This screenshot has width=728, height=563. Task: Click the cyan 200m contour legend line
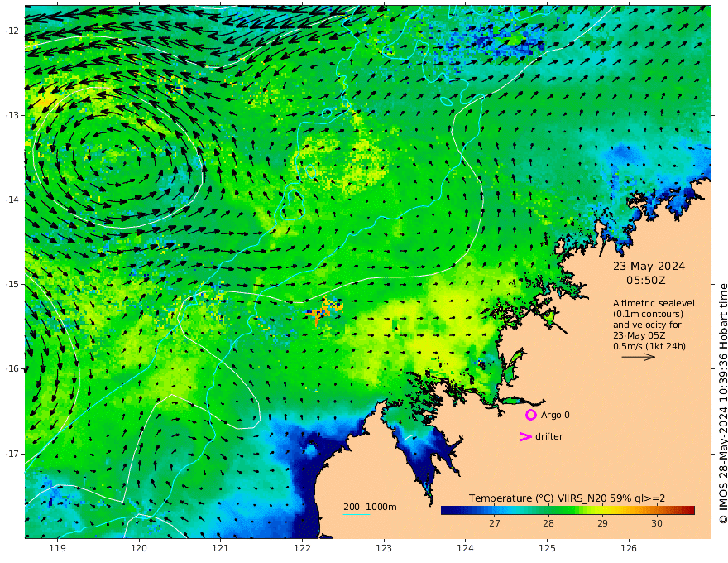coord(357,514)
